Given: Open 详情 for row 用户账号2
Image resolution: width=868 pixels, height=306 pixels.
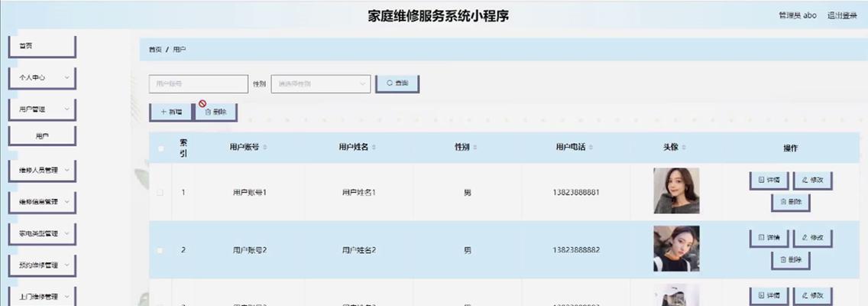Looking at the screenshot, I should (x=769, y=239).
